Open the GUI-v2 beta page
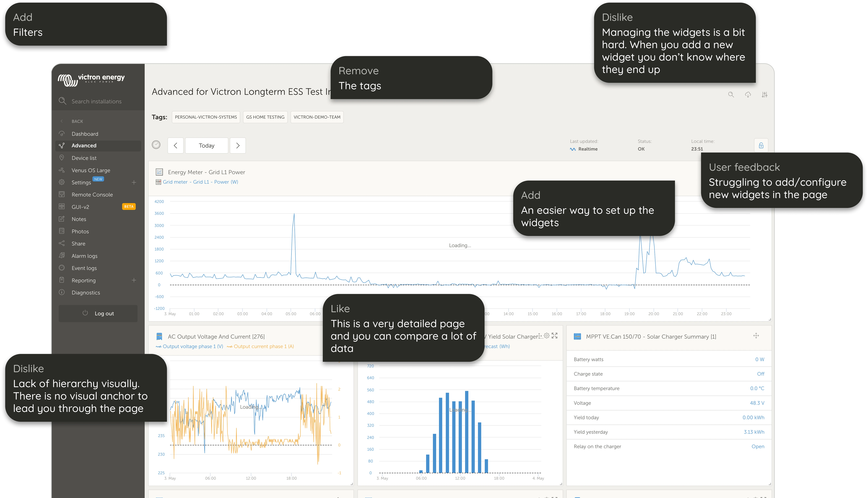Image resolution: width=868 pixels, height=498 pixels. click(x=80, y=207)
